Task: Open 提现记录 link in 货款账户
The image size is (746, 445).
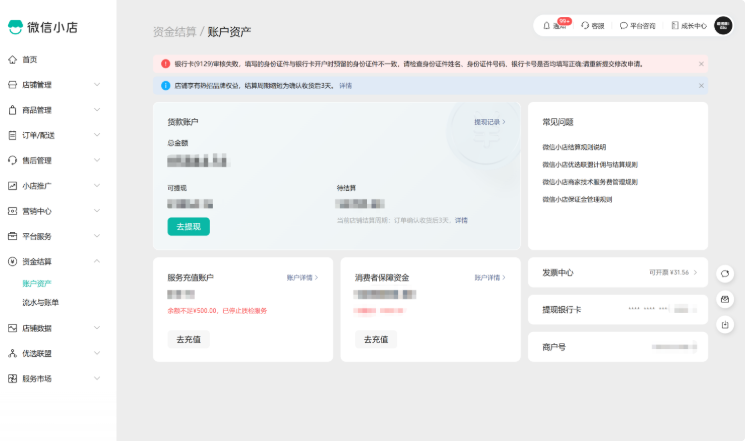Action: (490, 122)
